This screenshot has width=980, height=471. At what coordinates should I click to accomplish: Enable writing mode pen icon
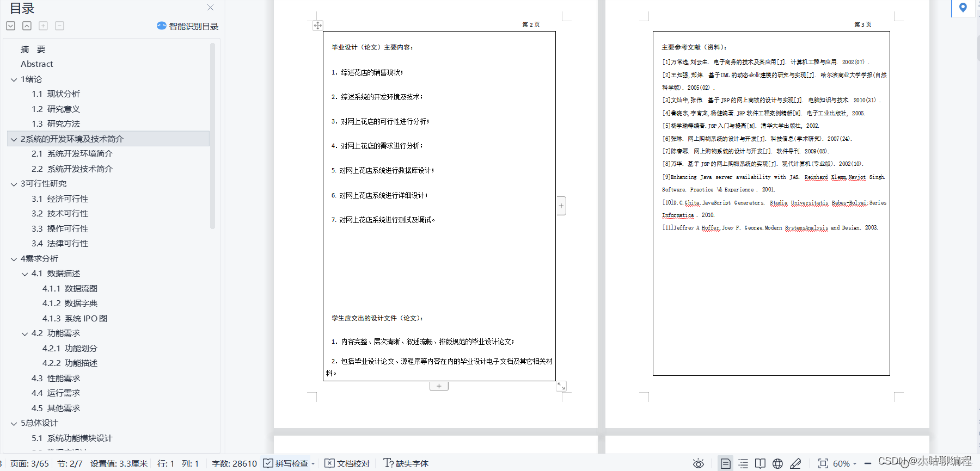(795, 463)
